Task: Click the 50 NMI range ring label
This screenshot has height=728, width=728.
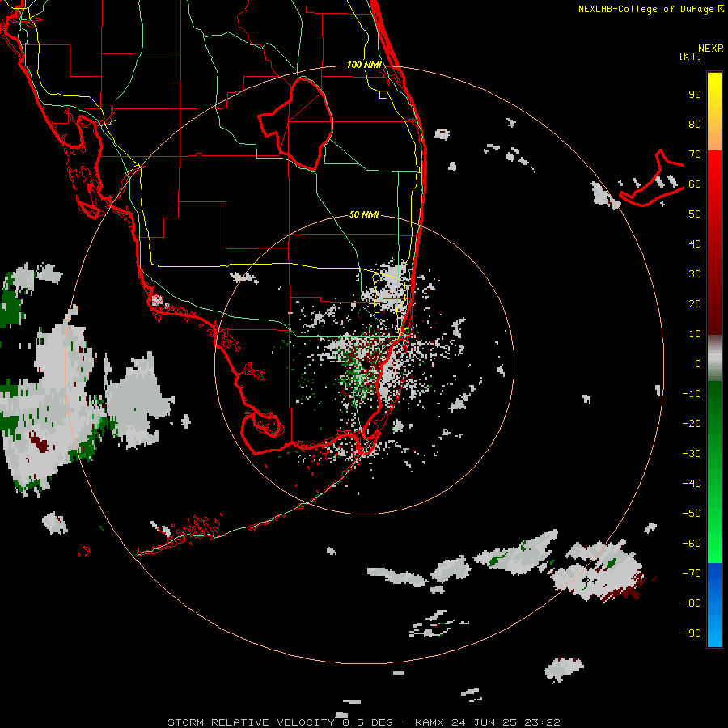Action: pos(363,214)
